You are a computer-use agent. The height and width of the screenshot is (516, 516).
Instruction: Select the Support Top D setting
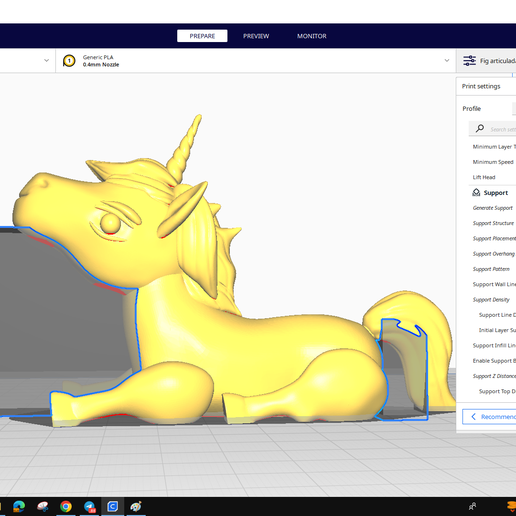pos(497,391)
